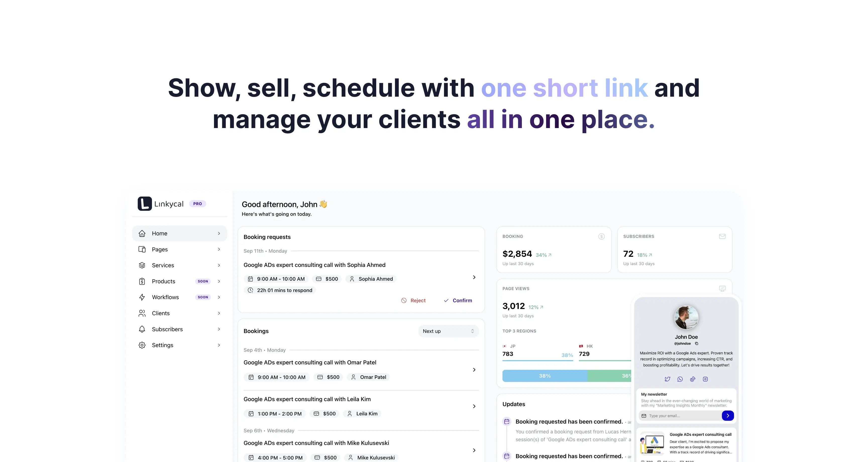Click the Services sidebar icon

[142, 265]
